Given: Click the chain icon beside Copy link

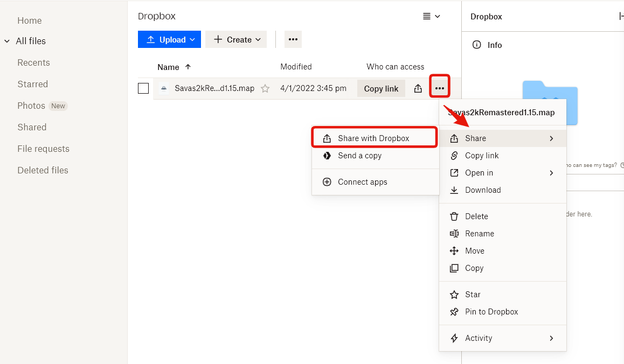Looking at the screenshot, I should [454, 156].
